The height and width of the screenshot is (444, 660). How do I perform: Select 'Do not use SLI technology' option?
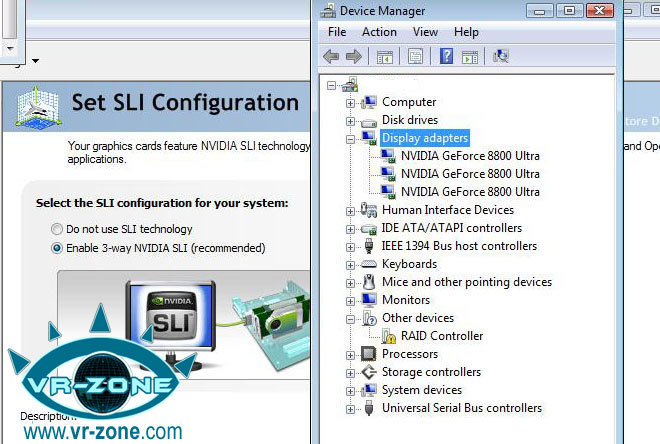(57, 229)
